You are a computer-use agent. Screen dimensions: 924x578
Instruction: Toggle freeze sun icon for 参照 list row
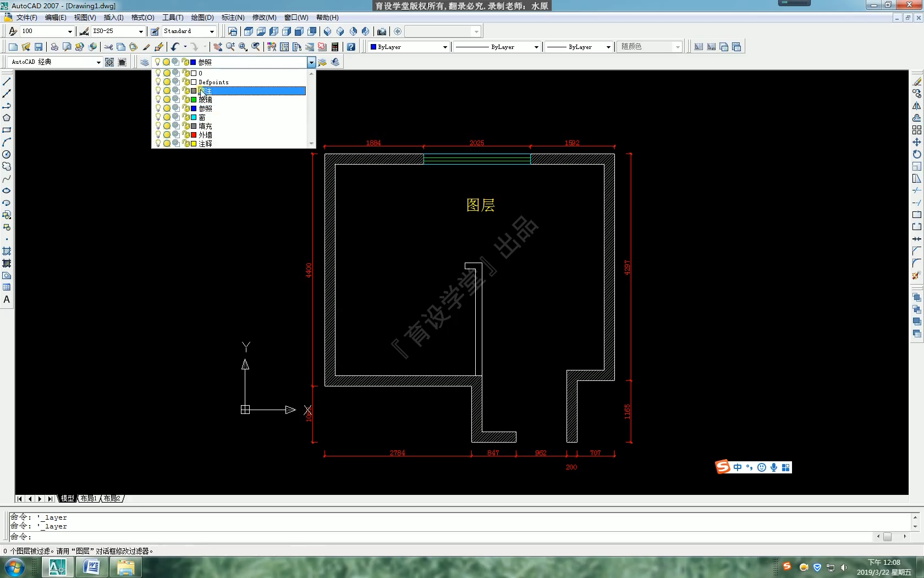(167, 108)
